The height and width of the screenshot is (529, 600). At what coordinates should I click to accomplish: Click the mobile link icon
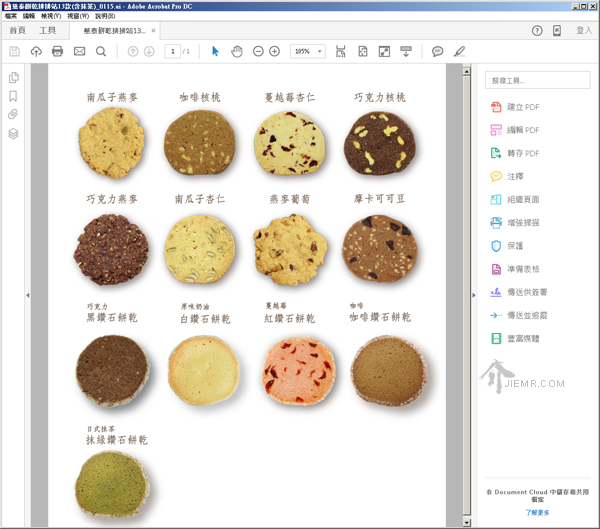(x=557, y=31)
